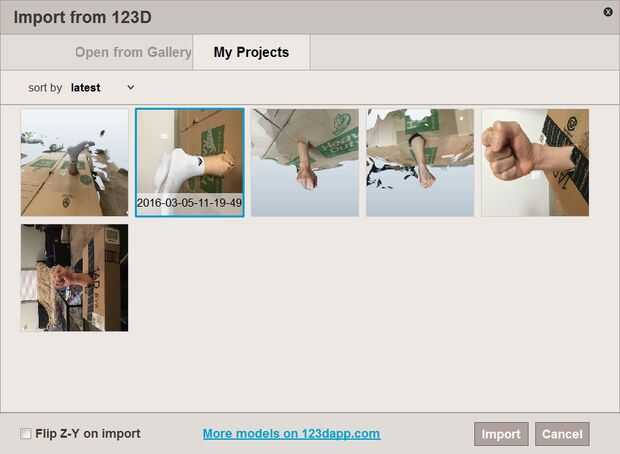Click the sort dropdown chevron arrow
Viewport: 620px width, 454px height.
coord(130,87)
